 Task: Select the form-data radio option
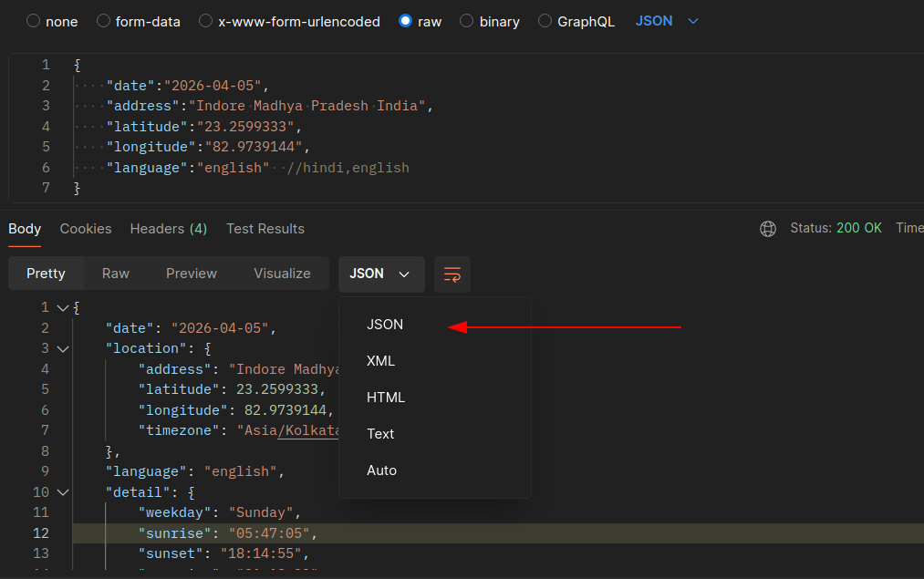point(104,21)
